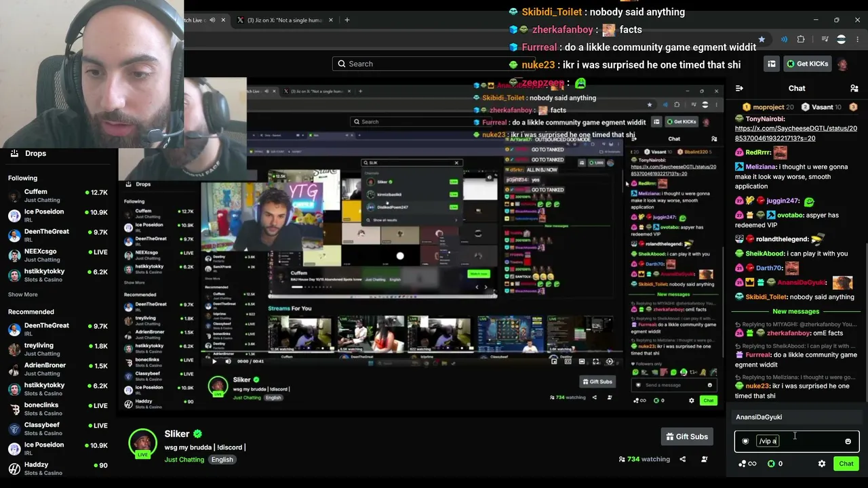The image size is (868, 488).
Task: Open chat settings gear icon
Action: click(822, 464)
